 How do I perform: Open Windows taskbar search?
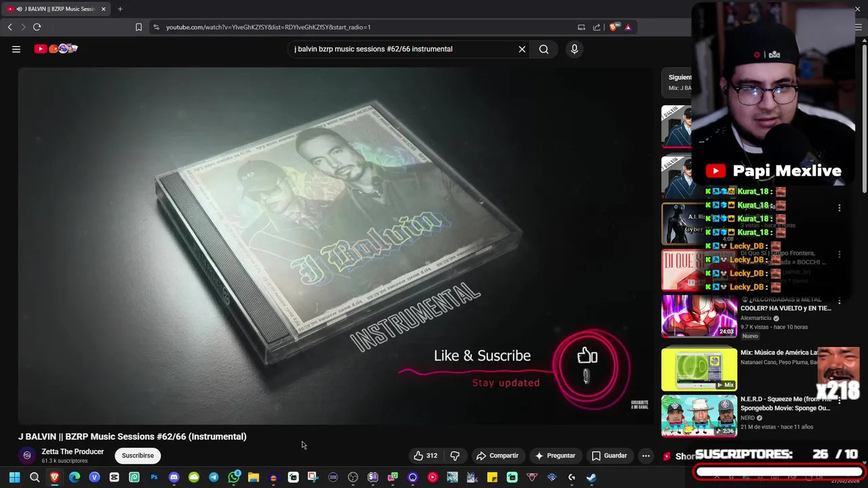point(35,477)
